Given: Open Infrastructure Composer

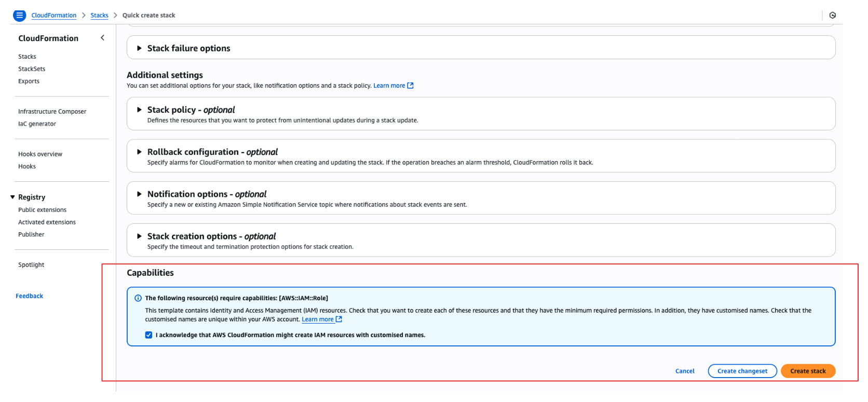Looking at the screenshot, I should click(x=52, y=112).
